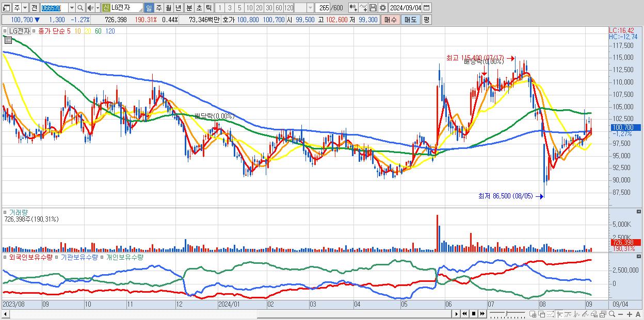This screenshot has height=320, width=644.
Task: Click the 'A' text label tool icon
Action: coord(638,314)
